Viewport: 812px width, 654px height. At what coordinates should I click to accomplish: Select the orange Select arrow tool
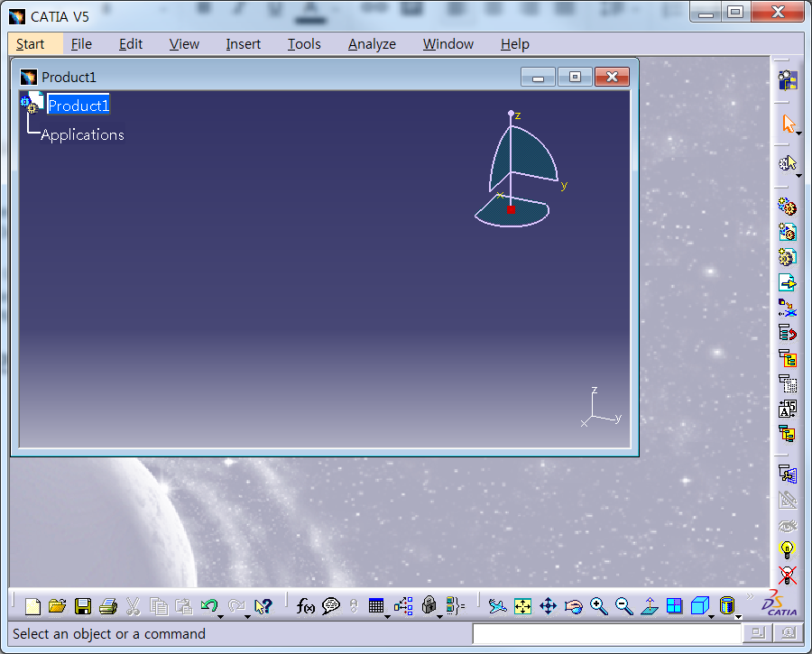[788, 124]
